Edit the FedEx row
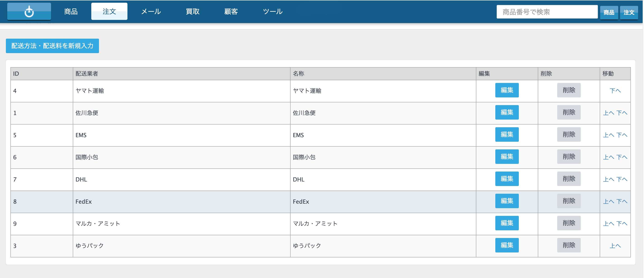Screen dimensions: 644x278 (x=507, y=201)
